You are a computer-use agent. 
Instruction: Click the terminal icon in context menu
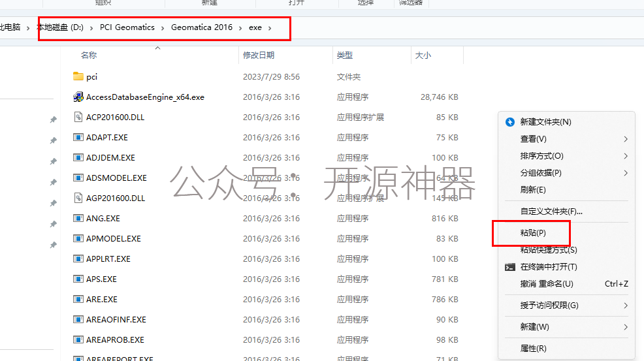(x=509, y=267)
